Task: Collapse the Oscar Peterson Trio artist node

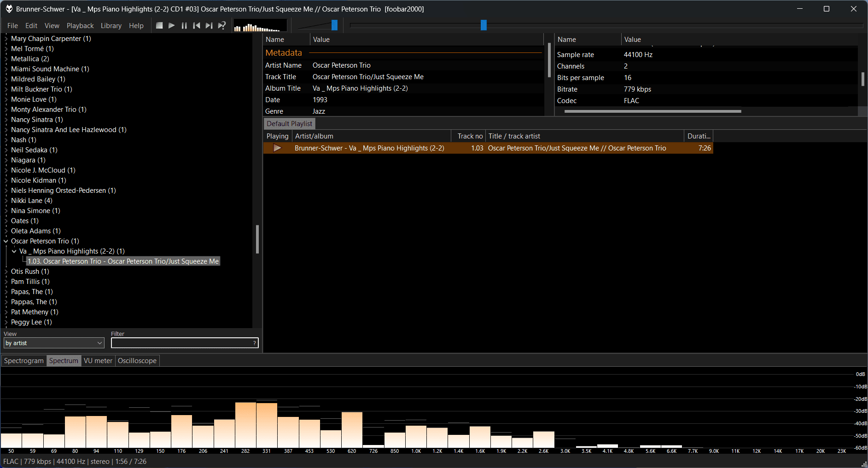Action: click(6, 241)
